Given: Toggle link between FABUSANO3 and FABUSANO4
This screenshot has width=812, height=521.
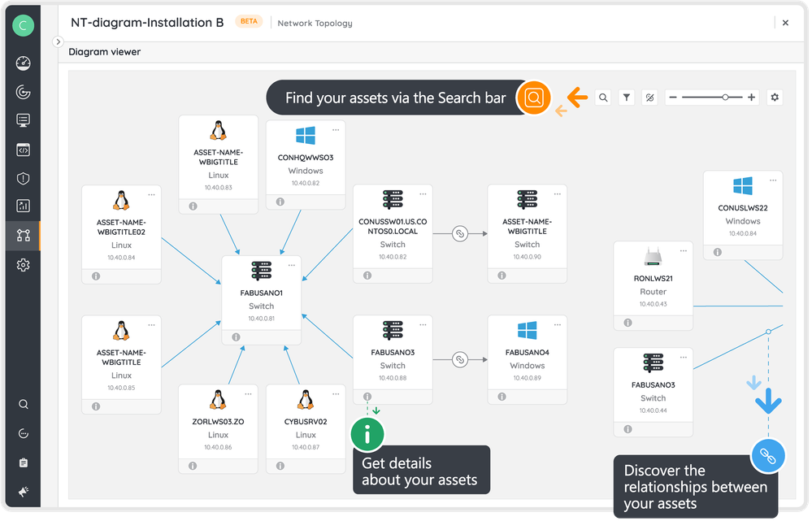Looking at the screenshot, I should click(x=459, y=358).
